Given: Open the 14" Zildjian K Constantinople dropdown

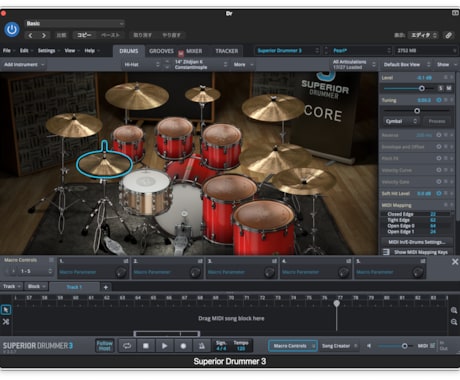Looking at the screenshot, I should tap(201, 65).
